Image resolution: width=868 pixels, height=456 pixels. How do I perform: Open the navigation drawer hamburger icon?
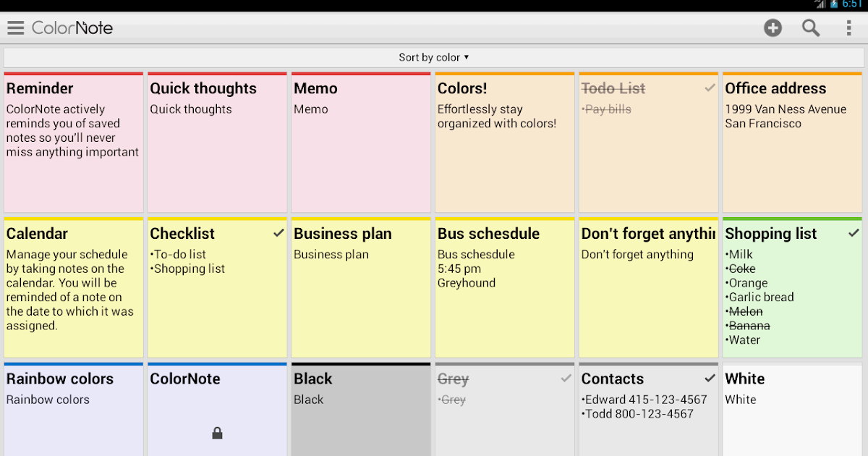pos(15,28)
